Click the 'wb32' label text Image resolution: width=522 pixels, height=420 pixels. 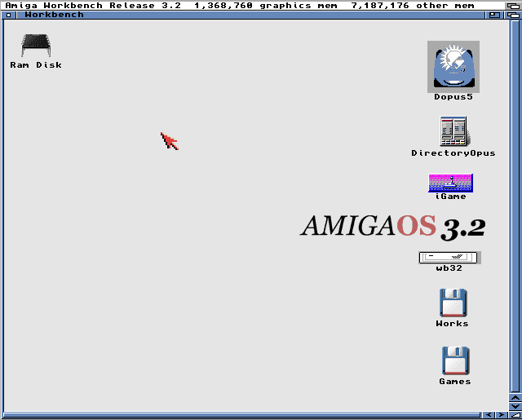[x=449, y=268]
